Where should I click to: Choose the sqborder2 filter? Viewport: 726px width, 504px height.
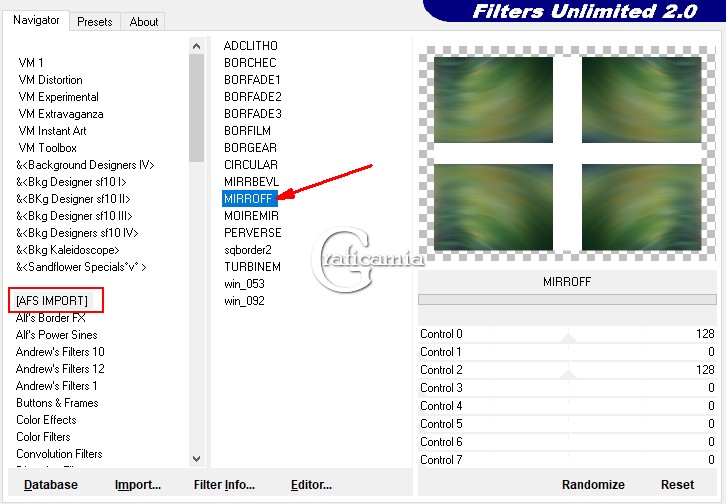(x=248, y=250)
